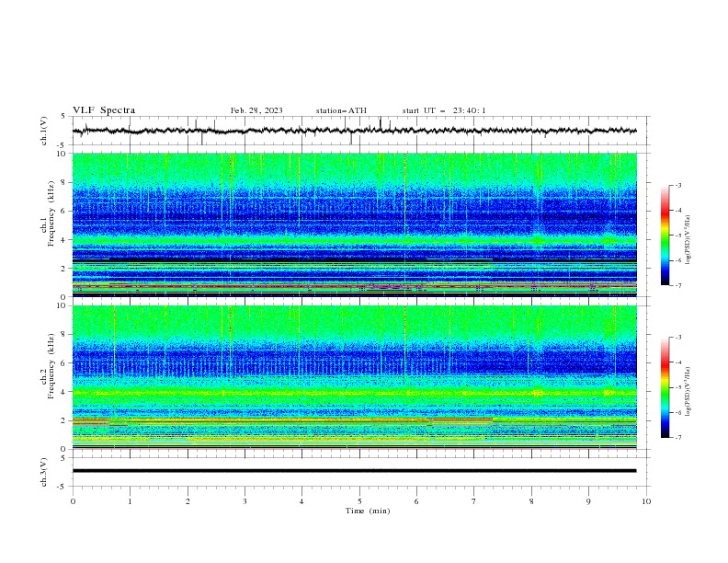This screenshot has height=563, width=728.
Task: Select ch.2 "Frequency (kHz)" axis label
Action: (51, 365)
